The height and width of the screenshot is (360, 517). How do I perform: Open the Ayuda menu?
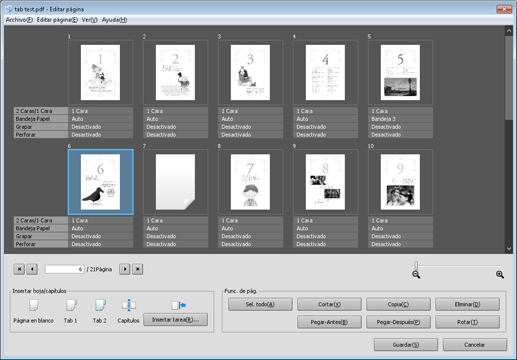(114, 20)
